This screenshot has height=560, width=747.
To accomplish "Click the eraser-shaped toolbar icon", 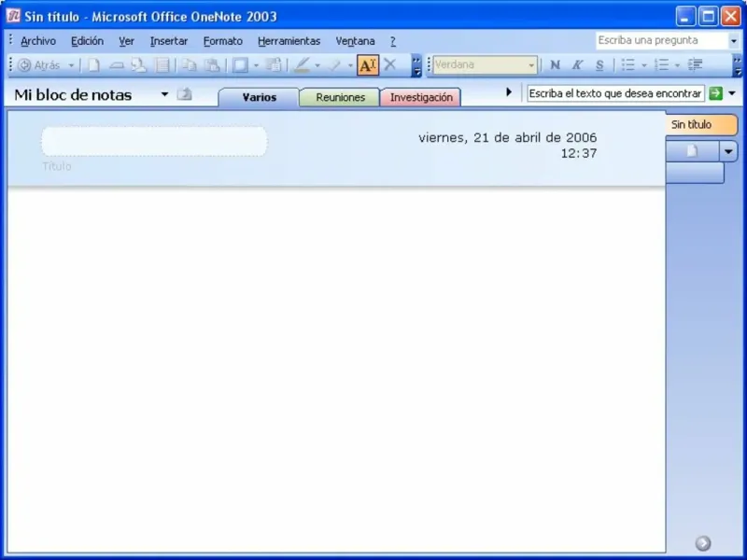I will click(116, 65).
